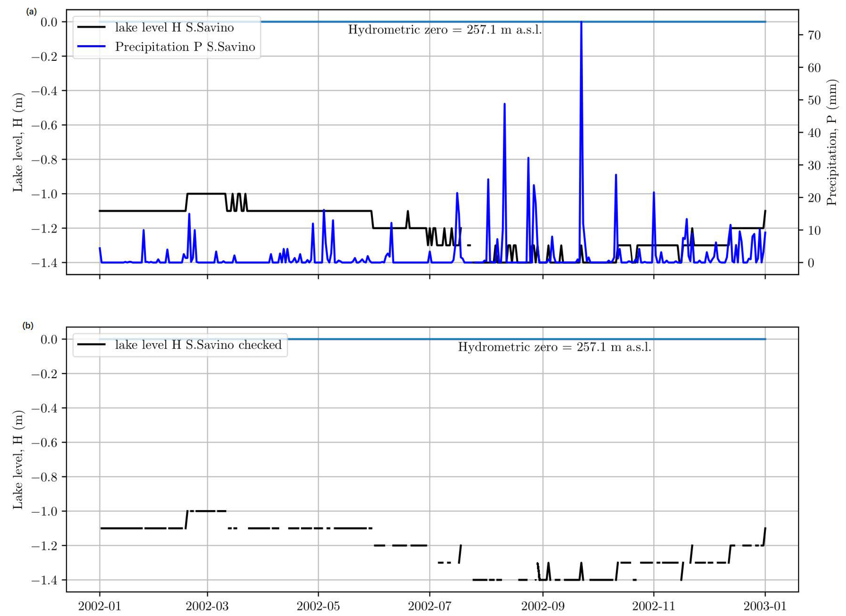
Task: Click the 'lake level H S.Savino' legend label
Action: click(174, 27)
